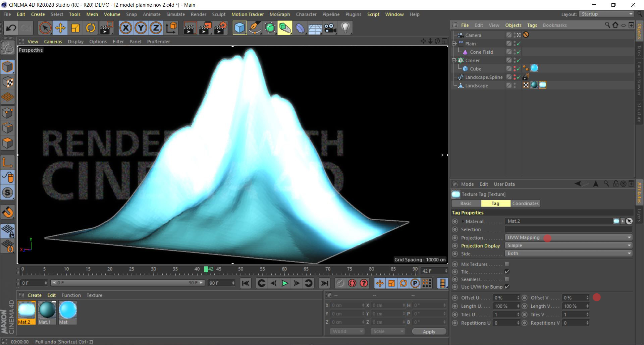The image size is (644, 345).
Task: Select the Rotate tool in top toolbar
Action: pyautogui.click(x=90, y=28)
